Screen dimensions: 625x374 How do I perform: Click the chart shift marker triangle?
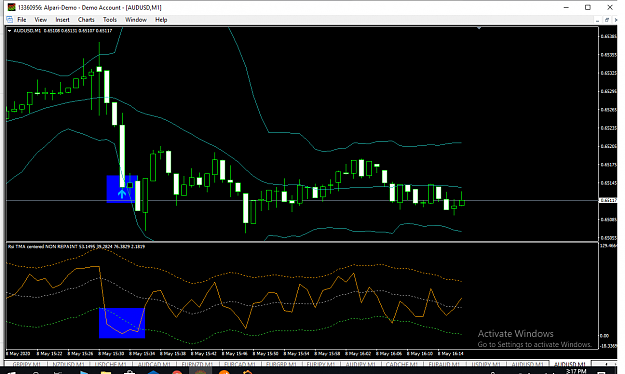[479, 28]
